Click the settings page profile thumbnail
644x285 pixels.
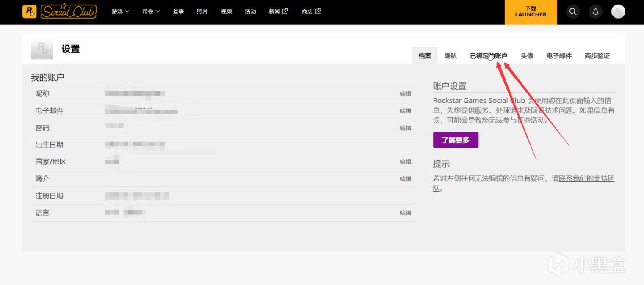[x=42, y=49]
